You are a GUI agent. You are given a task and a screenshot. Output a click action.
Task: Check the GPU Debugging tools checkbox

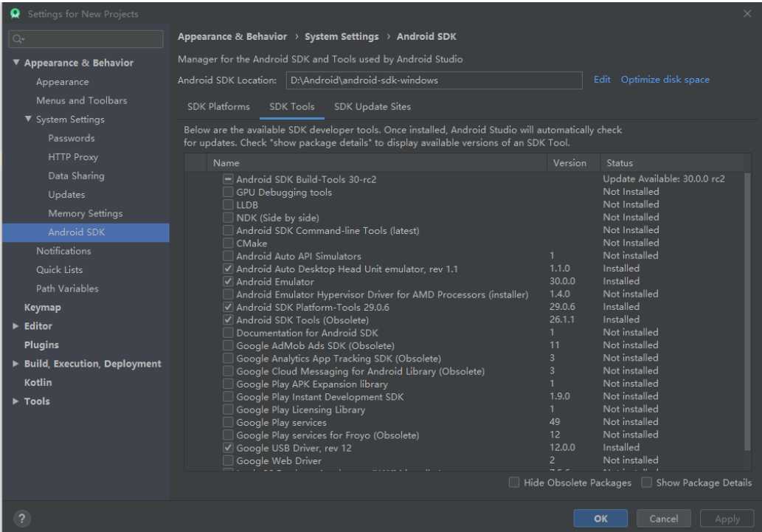228,192
